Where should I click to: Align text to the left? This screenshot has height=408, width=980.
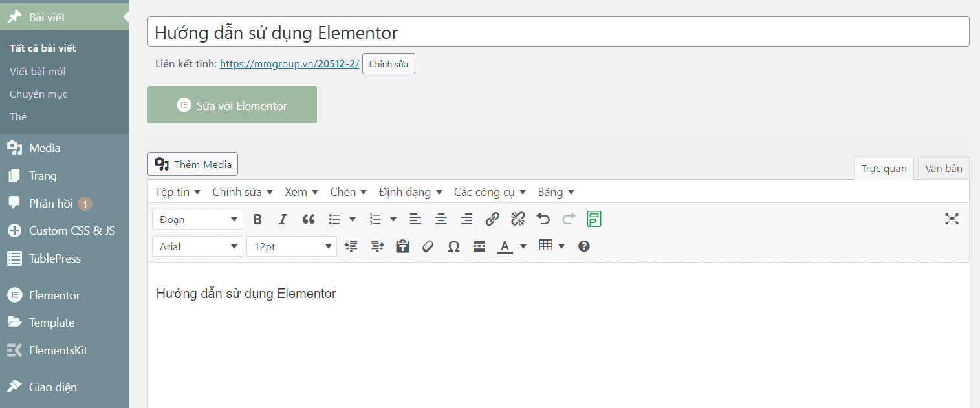click(415, 220)
